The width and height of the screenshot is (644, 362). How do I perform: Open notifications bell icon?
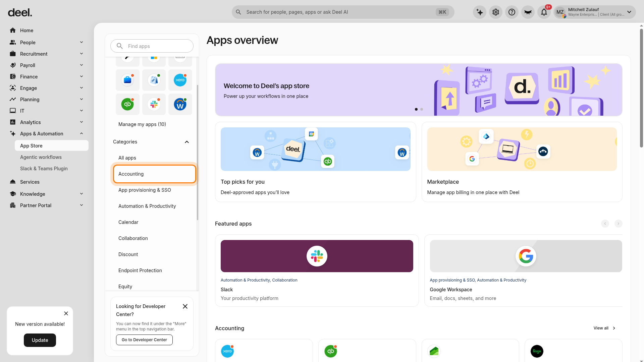click(x=544, y=12)
